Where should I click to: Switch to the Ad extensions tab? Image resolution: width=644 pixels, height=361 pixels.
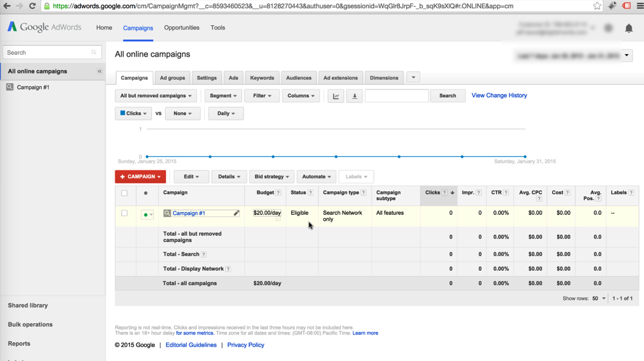[341, 78]
